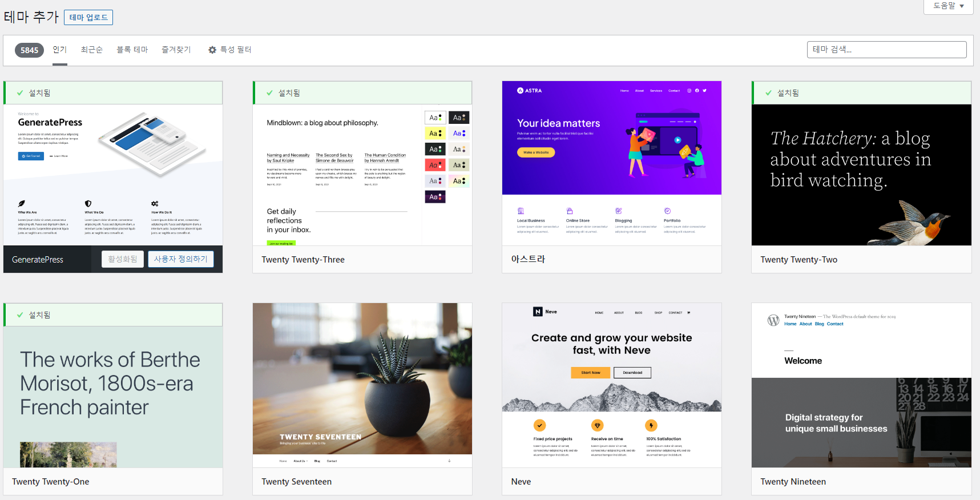Screen dimensions: 980x500
Task: Switch to the 최근순 tab
Action: tap(91, 50)
